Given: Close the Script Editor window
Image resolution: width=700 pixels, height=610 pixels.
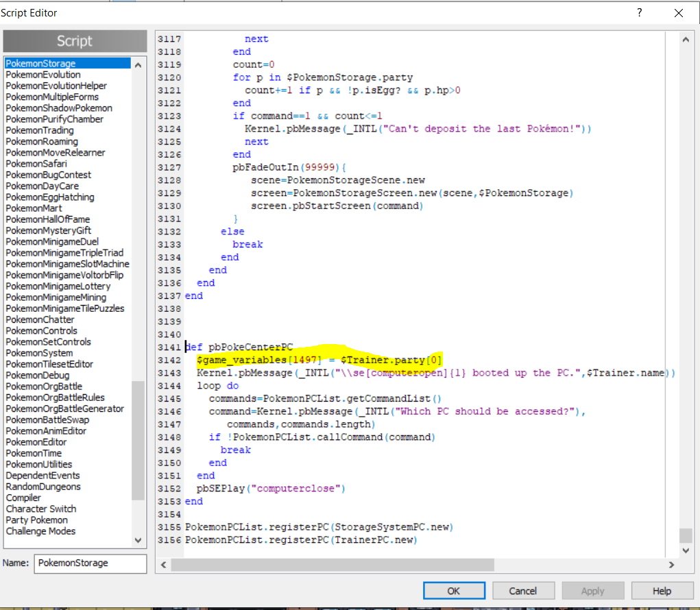Looking at the screenshot, I should click(x=679, y=13).
